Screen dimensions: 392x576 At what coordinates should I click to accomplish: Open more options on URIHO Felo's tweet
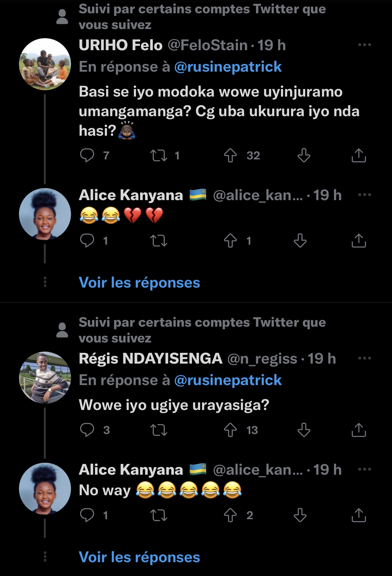[365, 45]
